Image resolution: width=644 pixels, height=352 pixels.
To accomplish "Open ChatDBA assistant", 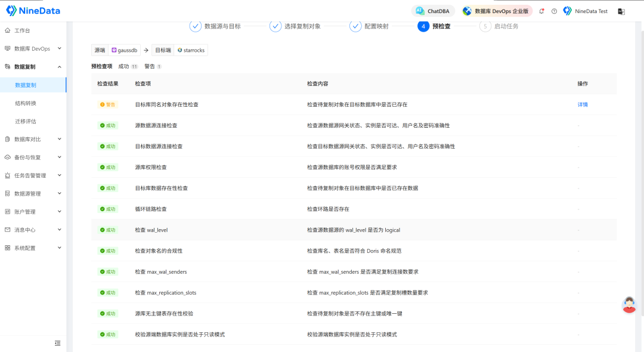I will 433,11.
